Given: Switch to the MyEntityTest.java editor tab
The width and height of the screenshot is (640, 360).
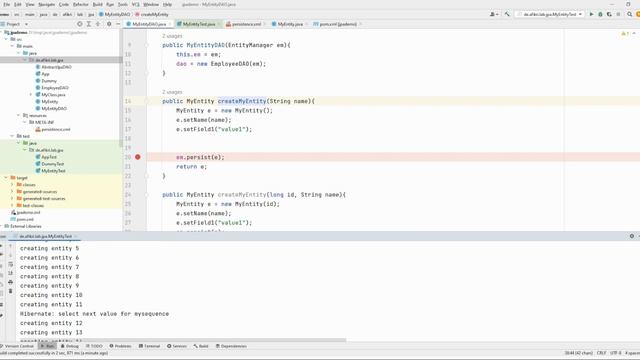Looking at the screenshot, I should pyautogui.click(x=198, y=24).
